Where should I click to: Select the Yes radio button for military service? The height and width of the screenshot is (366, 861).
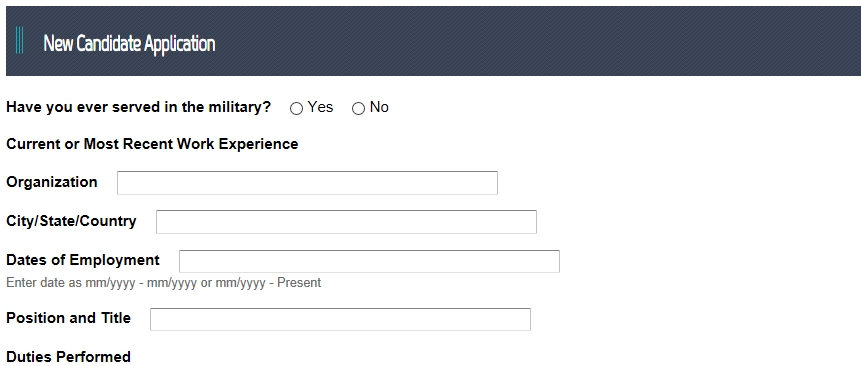[296, 109]
